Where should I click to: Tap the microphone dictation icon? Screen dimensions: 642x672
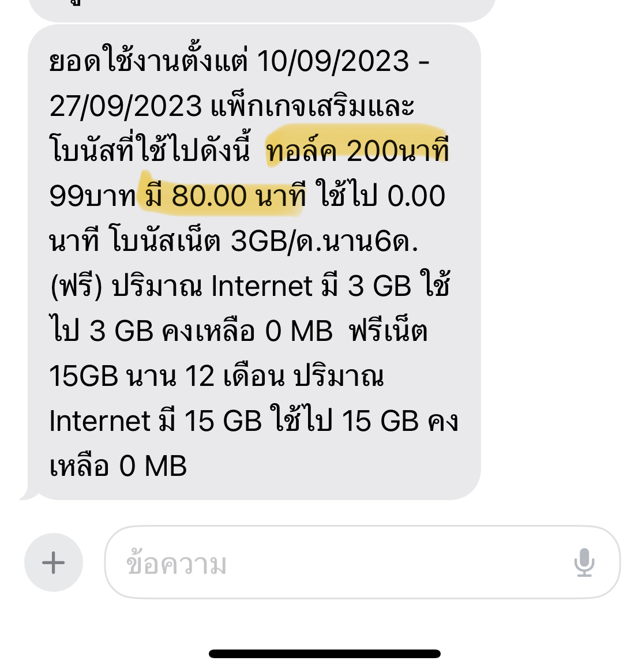(x=584, y=562)
